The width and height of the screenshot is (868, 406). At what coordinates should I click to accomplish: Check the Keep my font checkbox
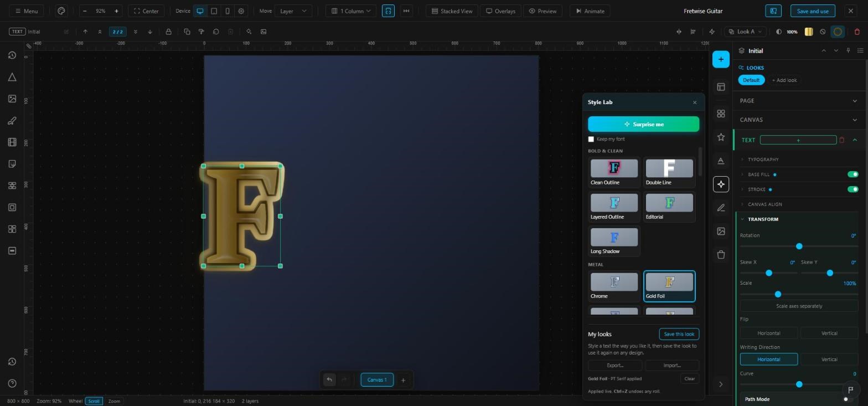591,139
